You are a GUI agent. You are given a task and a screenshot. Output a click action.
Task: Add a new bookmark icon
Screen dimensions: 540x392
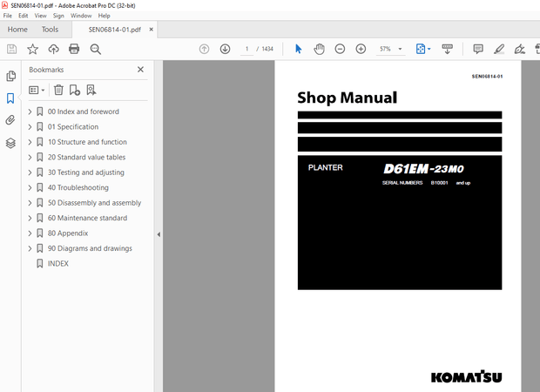pyautogui.click(x=74, y=90)
